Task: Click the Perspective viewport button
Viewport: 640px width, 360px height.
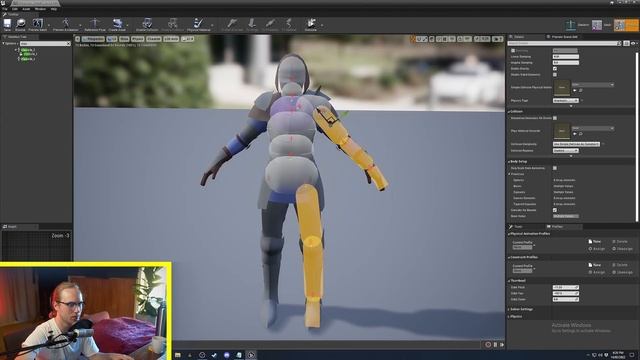Action: pos(93,39)
